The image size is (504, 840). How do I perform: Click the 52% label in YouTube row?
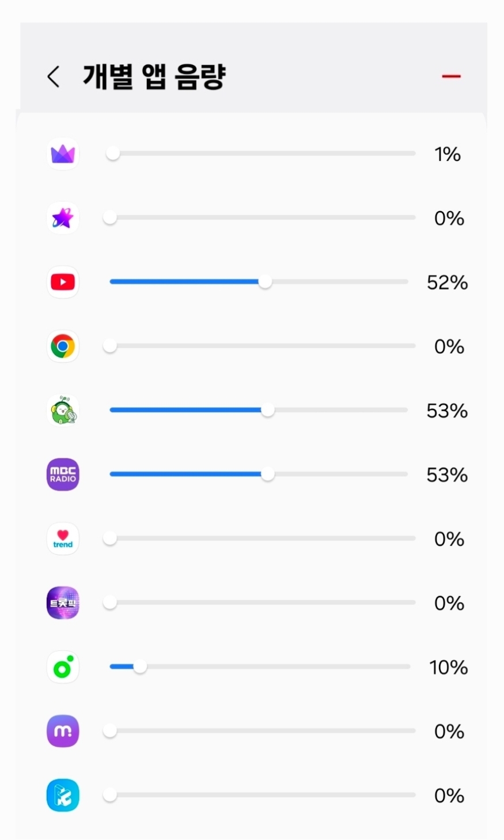click(447, 282)
